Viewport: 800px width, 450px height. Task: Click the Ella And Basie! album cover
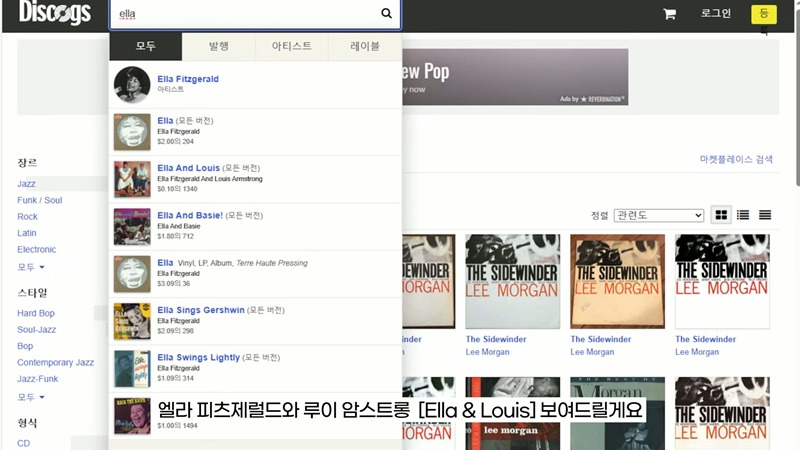pyautogui.click(x=132, y=227)
